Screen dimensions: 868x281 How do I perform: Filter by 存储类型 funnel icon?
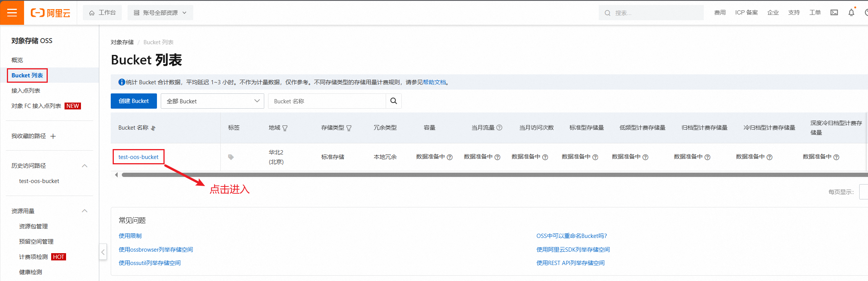click(x=349, y=128)
